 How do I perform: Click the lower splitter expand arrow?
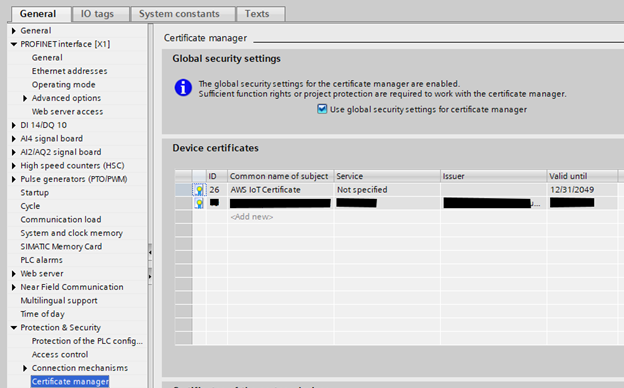tap(150, 276)
